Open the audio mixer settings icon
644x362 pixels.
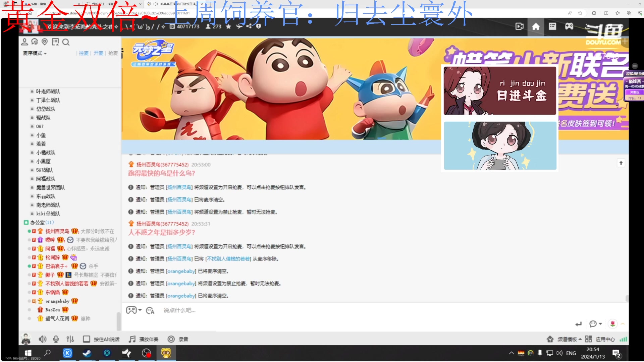click(70, 339)
